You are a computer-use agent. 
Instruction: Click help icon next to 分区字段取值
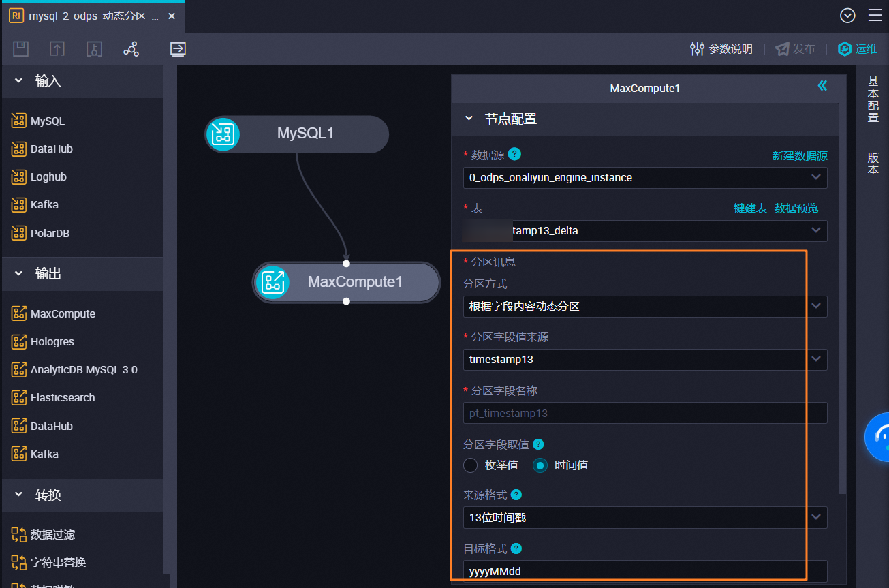tap(538, 444)
